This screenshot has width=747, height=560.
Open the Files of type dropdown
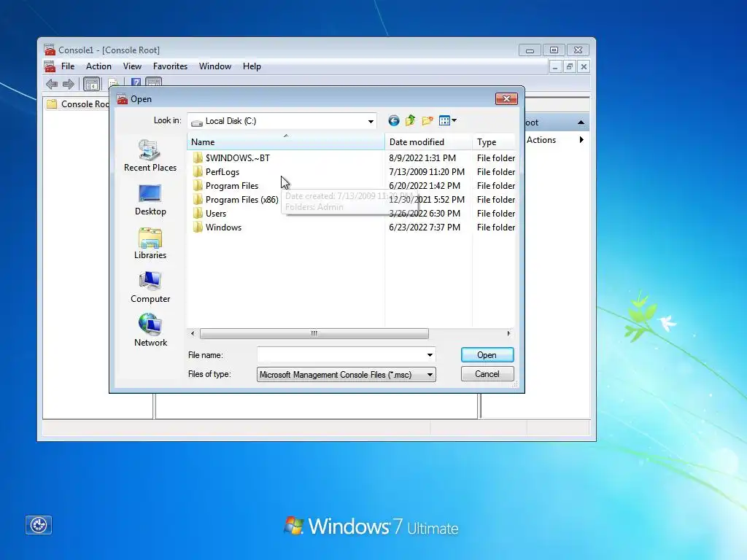[430, 375]
